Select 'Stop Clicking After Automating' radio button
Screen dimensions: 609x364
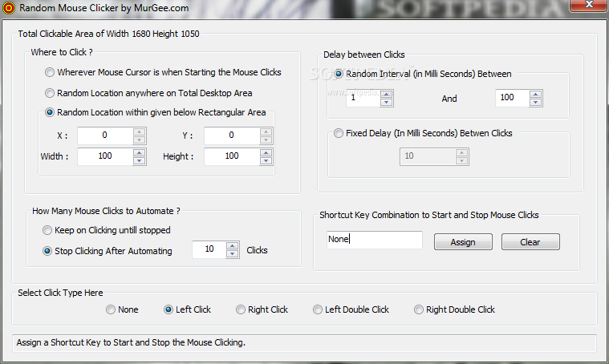(47, 251)
